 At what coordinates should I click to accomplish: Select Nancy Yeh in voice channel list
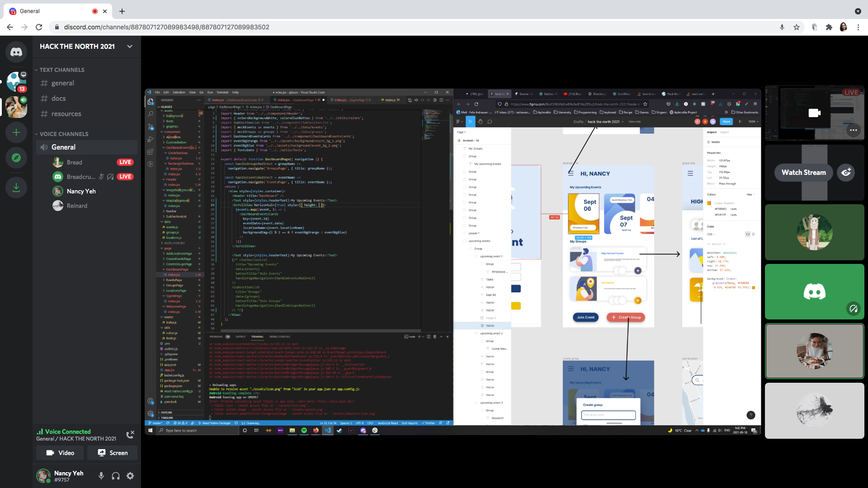tap(81, 191)
